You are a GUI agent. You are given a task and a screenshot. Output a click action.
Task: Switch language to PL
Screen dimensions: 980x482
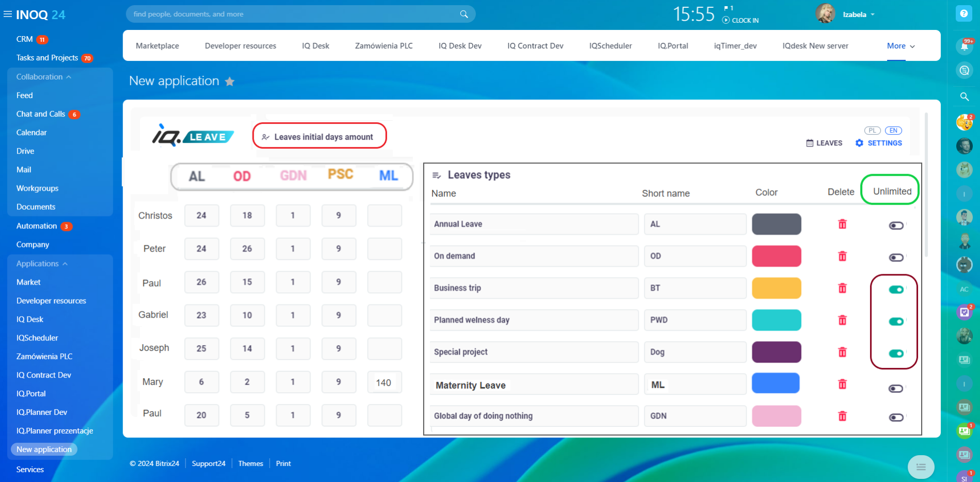(x=872, y=131)
